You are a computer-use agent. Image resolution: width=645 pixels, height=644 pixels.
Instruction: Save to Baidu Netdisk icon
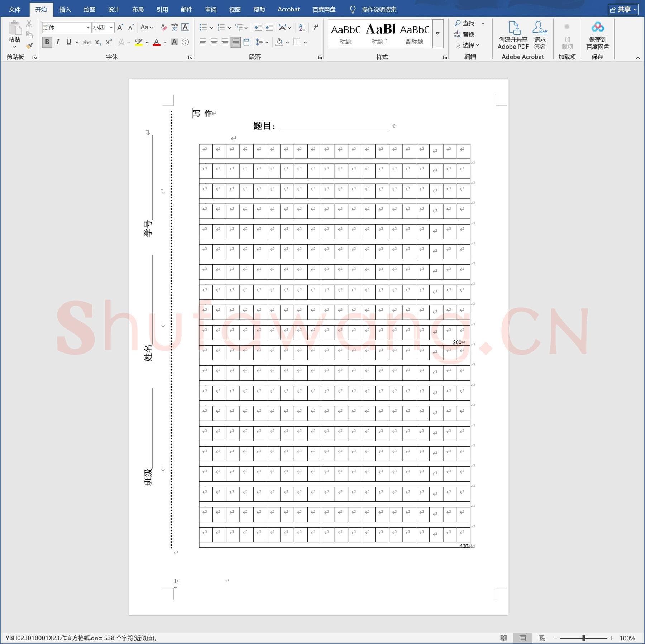pyautogui.click(x=598, y=35)
